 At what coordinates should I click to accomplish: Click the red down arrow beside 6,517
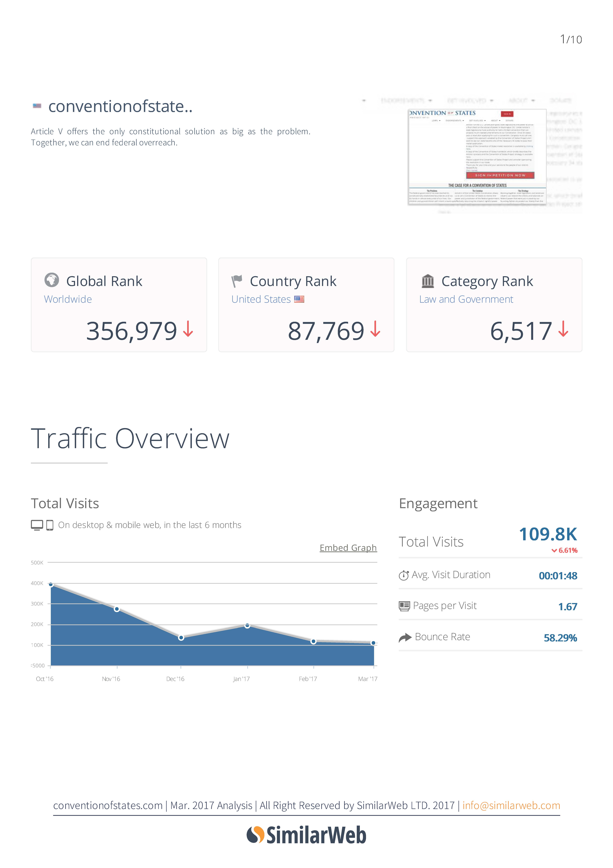point(563,329)
